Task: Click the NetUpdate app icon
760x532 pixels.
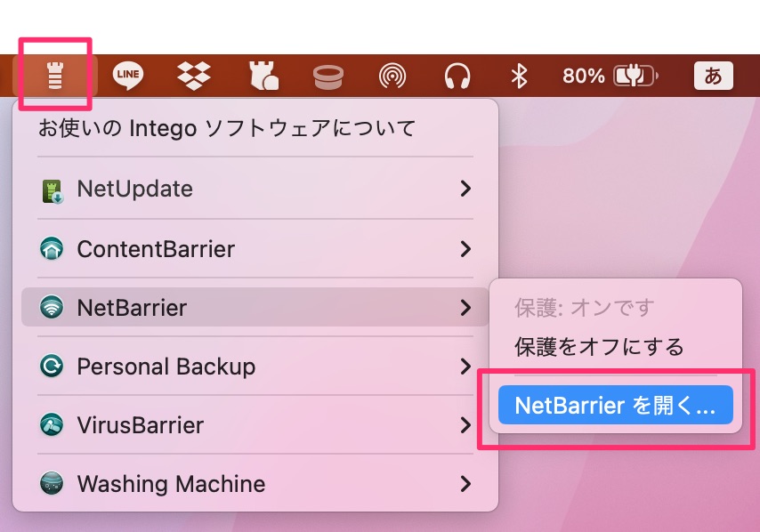Action: tap(52, 191)
